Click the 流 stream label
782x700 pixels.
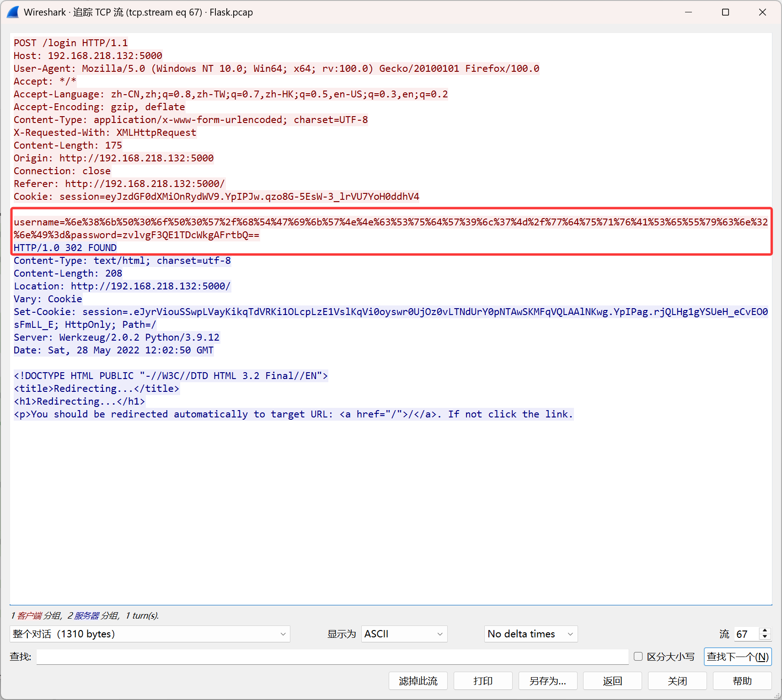click(x=724, y=634)
